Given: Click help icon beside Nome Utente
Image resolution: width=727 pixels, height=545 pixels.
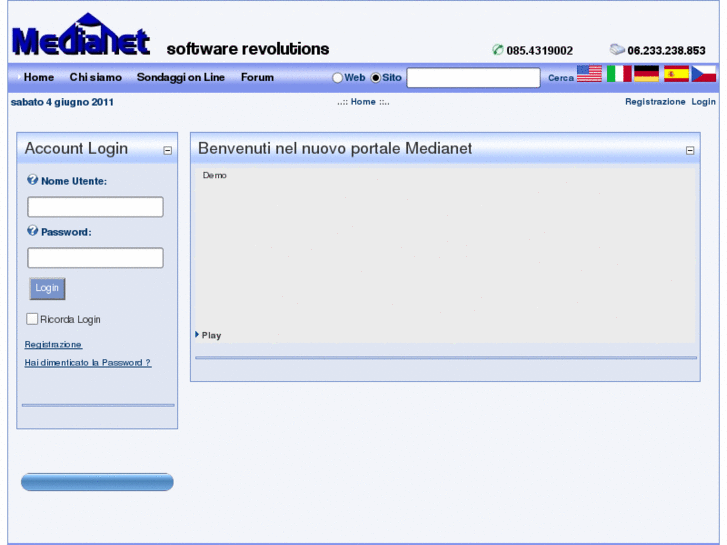Looking at the screenshot, I should point(32,180).
